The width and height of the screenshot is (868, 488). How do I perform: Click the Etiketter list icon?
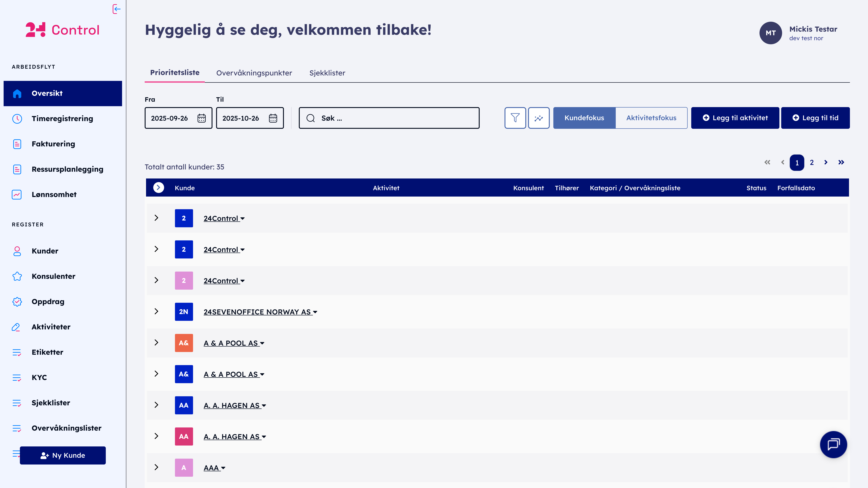click(17, 352)
